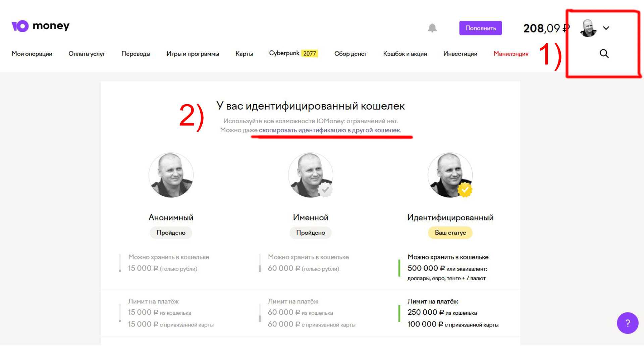Open Кэшбэк и акции menu item
644x362 pixels.
[x=405, y=54]
